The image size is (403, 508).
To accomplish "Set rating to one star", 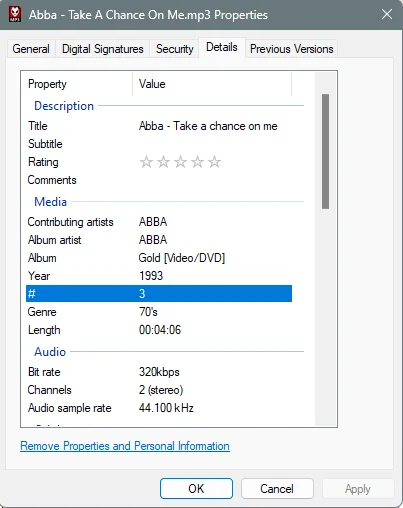I will pos(146,162).
